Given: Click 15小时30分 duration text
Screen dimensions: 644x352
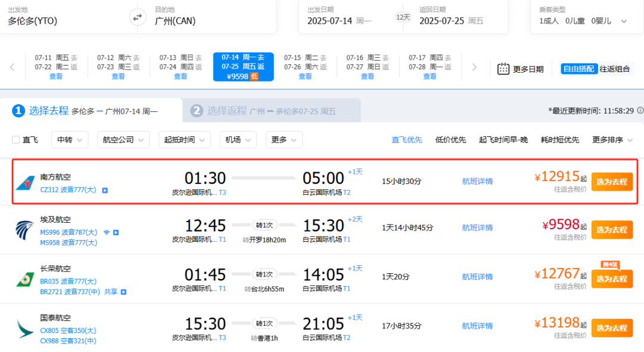Looking at the screenshot, I should tap(401, 181).
